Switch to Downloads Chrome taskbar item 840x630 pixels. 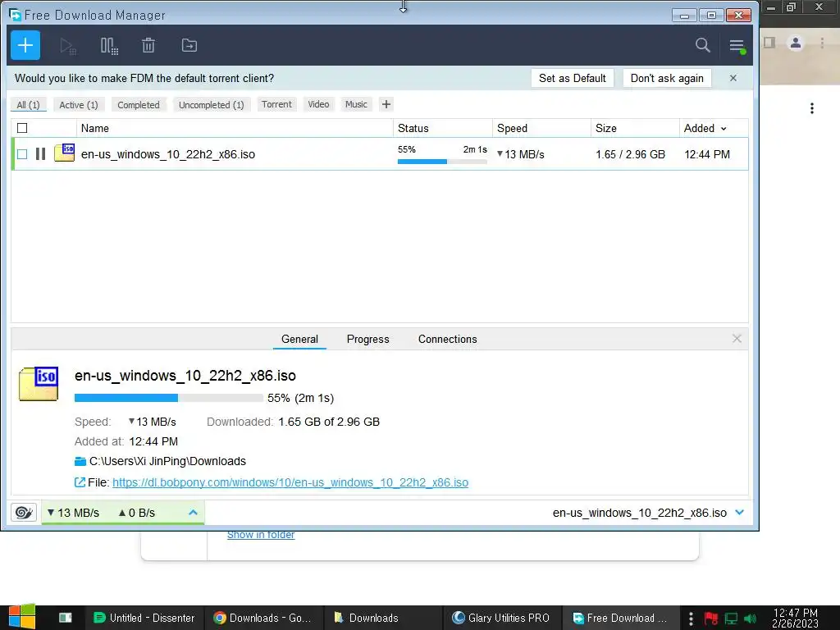[x=263, y=618]
